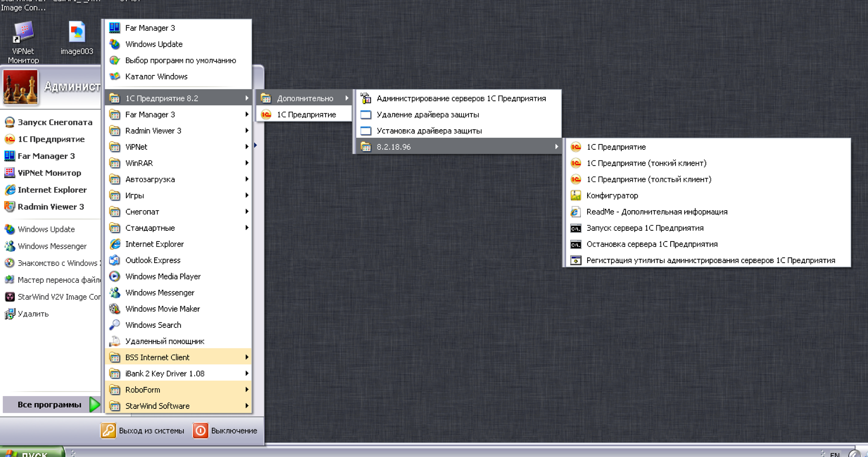This screenshot has width=868, height=457.
Task: Expand the Стандартные accessories folder
Action: pos(178,228)
